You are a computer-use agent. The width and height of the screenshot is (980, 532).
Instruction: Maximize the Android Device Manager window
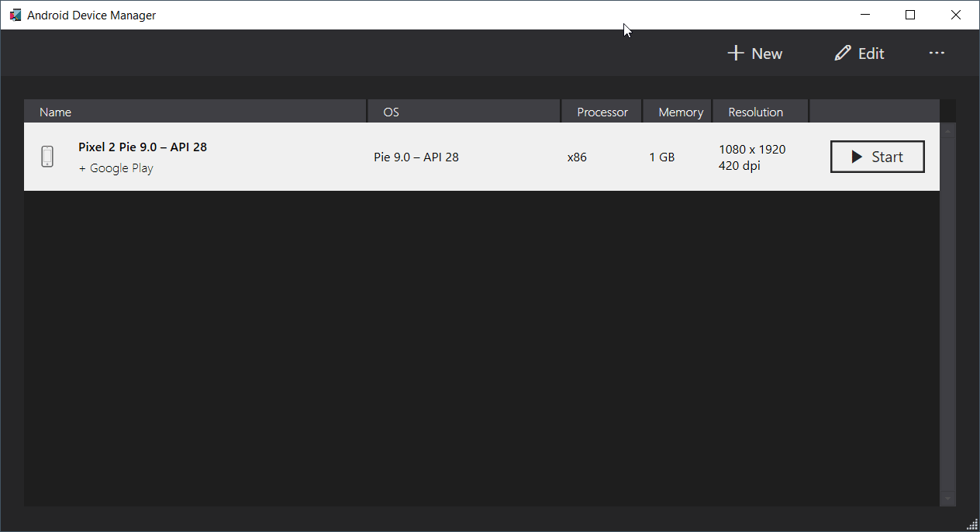910,15
